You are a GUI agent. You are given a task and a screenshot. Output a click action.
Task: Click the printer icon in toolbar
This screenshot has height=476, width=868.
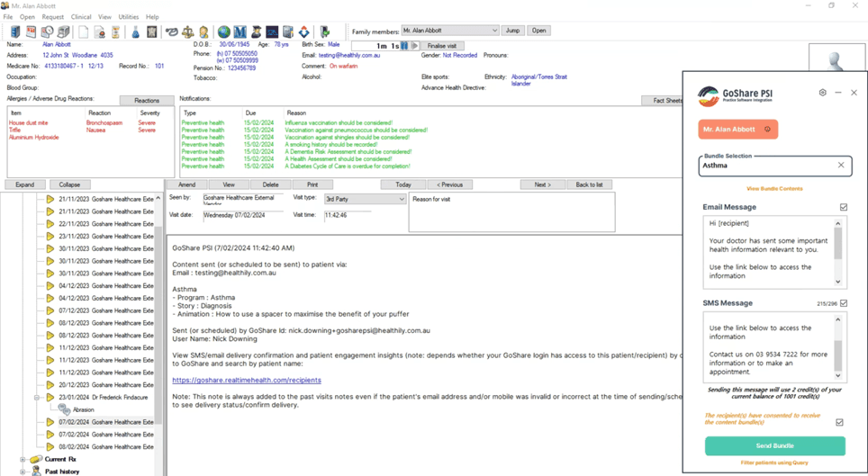click(63, 31)
